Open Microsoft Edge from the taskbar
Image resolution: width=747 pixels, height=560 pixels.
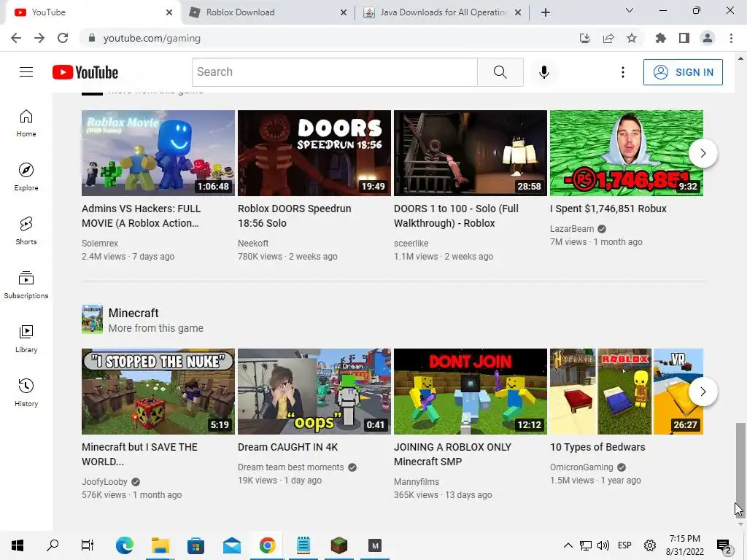click(x=124, y=545)
